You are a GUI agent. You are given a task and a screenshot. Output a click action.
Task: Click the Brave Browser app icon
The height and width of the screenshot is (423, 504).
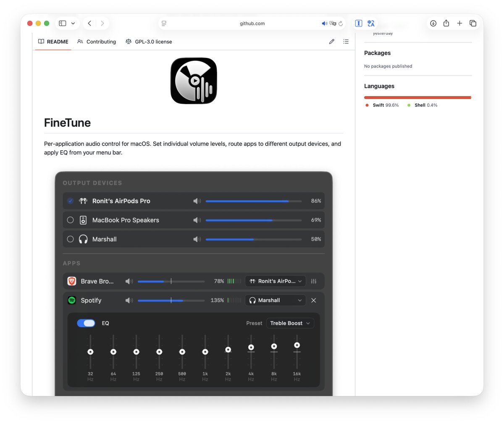tap(72, 281)
